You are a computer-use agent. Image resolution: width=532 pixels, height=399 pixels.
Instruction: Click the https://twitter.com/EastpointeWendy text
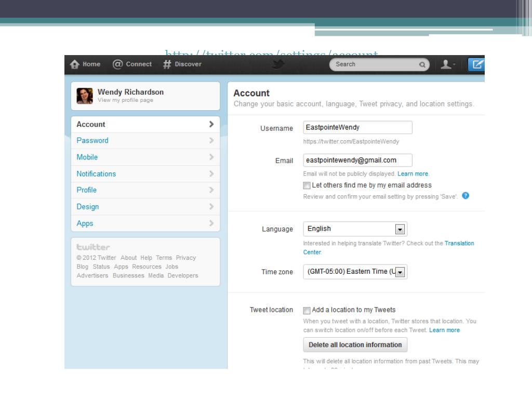[x=351, y=141]
